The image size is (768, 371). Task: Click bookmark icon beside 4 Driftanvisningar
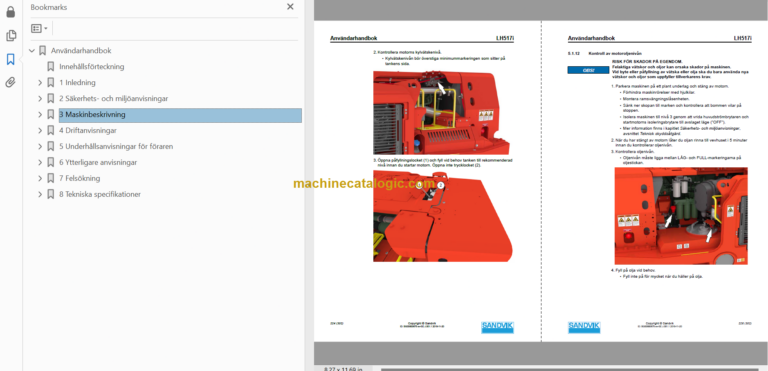click(x=50, y=130)
